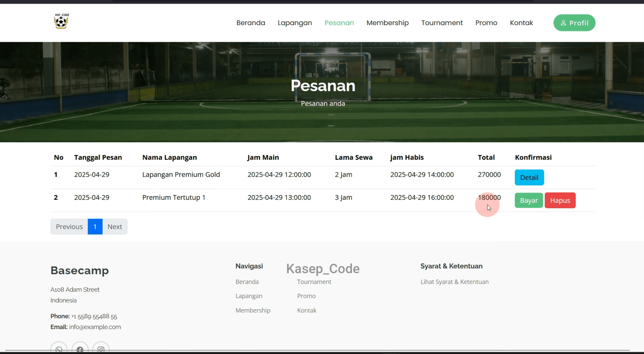The image size is (644, 354).
Task: Click the Promo footer link
Action: (306, 296)
